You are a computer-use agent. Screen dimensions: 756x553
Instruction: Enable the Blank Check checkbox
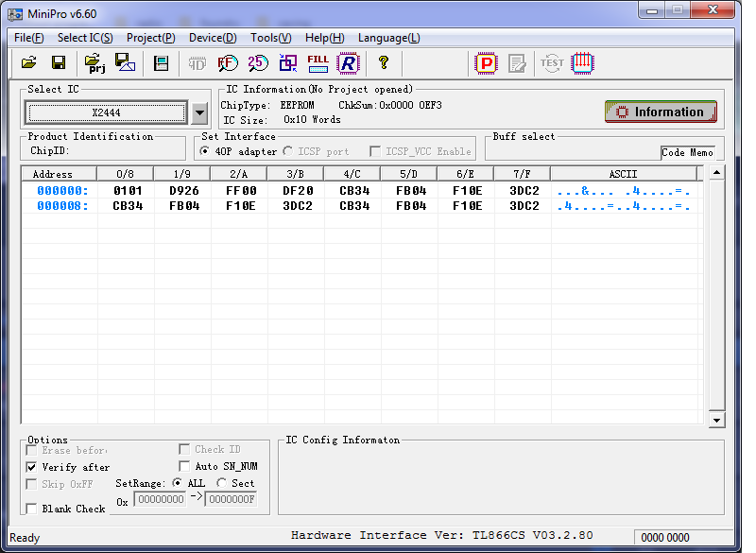(x=32, y=509)
